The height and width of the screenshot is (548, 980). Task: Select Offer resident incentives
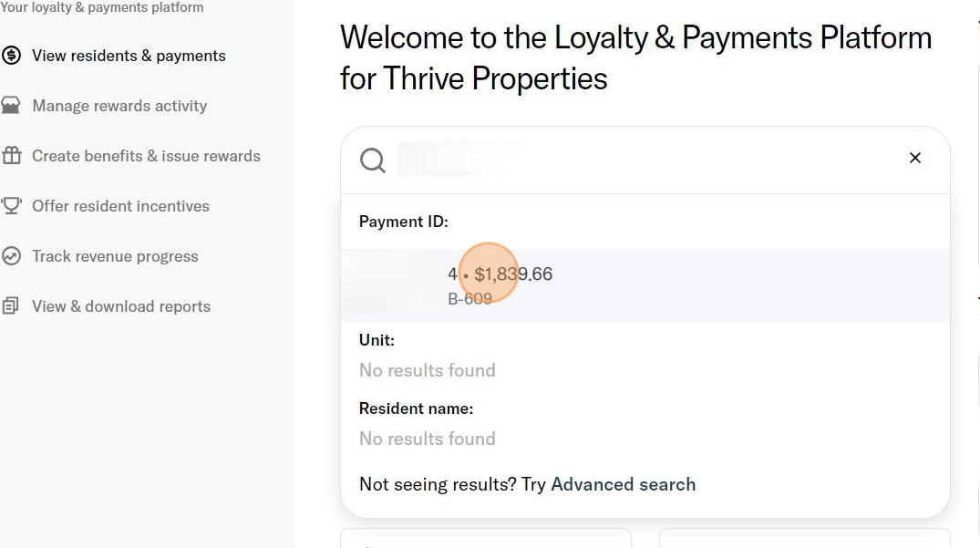tap(120, 206)
